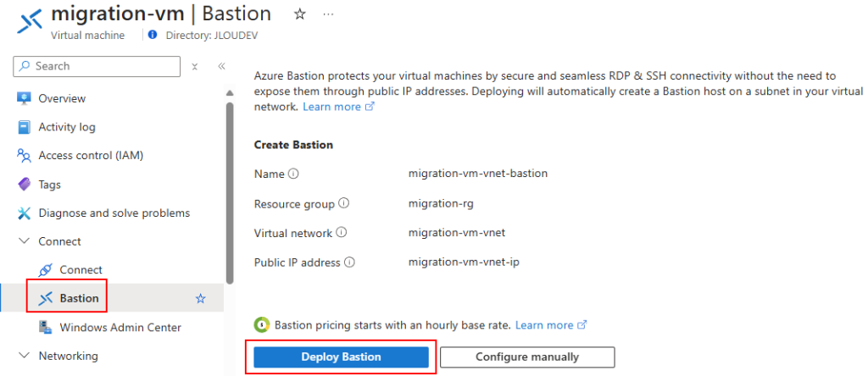Open the Connect sub-item in sidebar
This screenshot has width=868, height=376.
pyautogui.click(x=81, y=269)
